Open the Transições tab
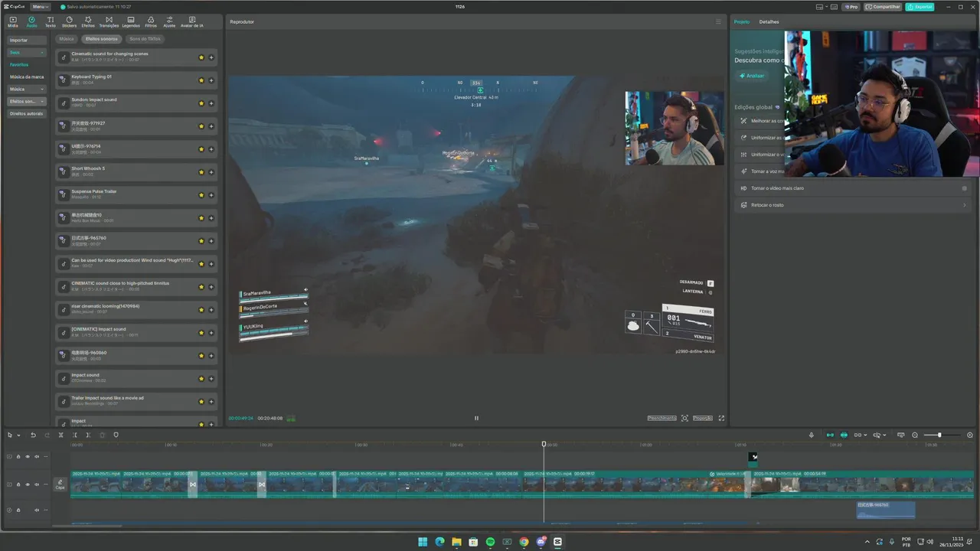 click(x=109, y=21)
